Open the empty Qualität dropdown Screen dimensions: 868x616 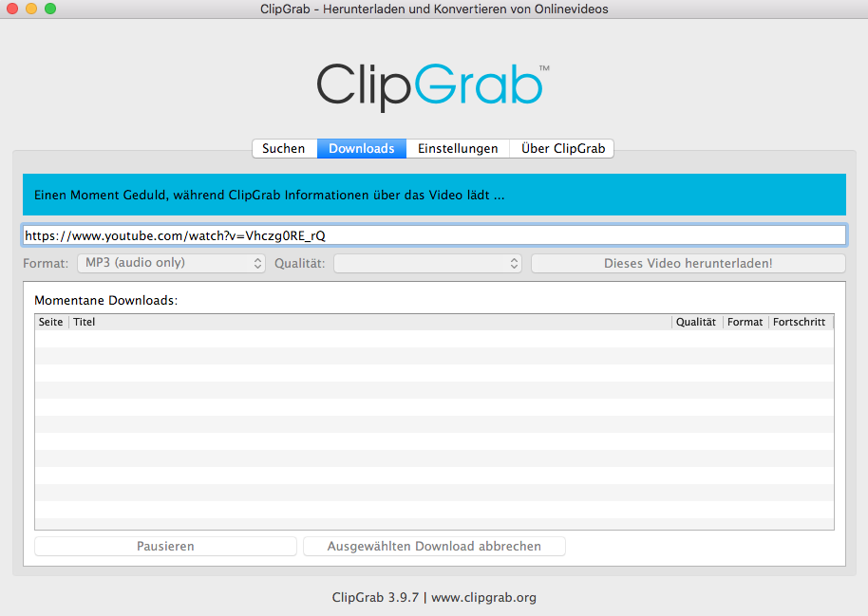(x=427, y=264)
